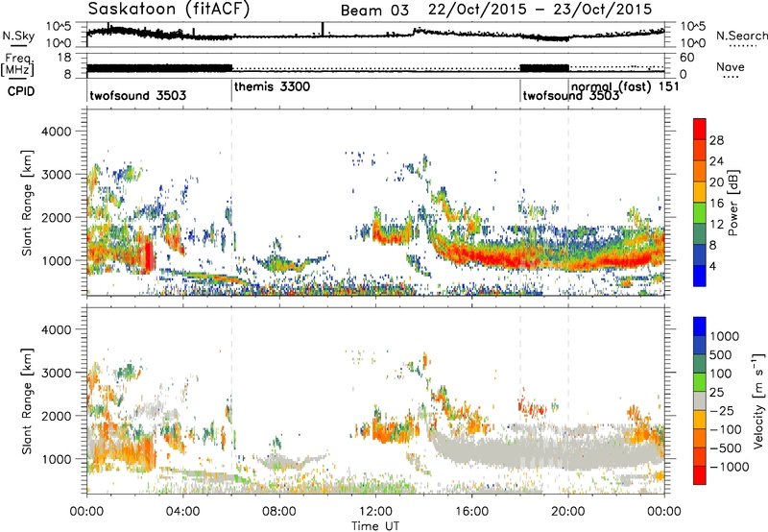
Task: Click the 22/Oct/2015 - 23/Oct/2015 date range
Action: 540,10
